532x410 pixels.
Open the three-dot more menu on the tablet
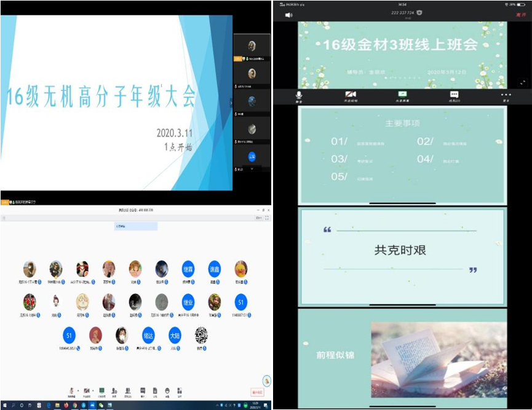[506, 95]
